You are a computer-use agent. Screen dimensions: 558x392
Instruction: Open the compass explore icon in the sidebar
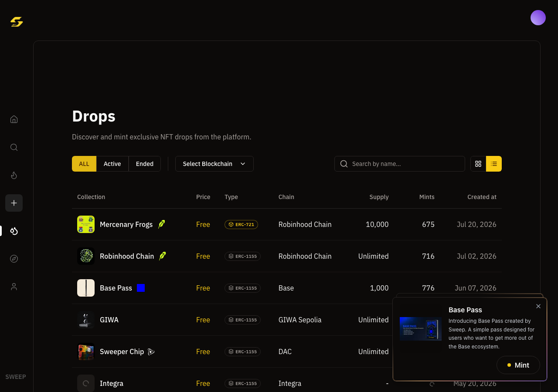[x=14, y=259]
